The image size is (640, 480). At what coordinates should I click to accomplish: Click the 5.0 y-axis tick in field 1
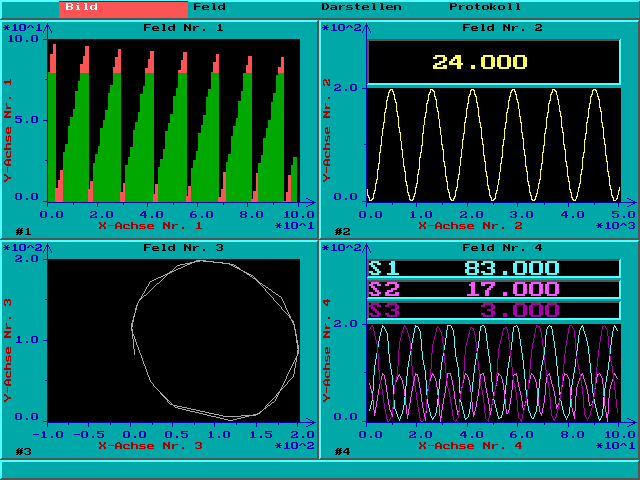click(x=27, y=120)
